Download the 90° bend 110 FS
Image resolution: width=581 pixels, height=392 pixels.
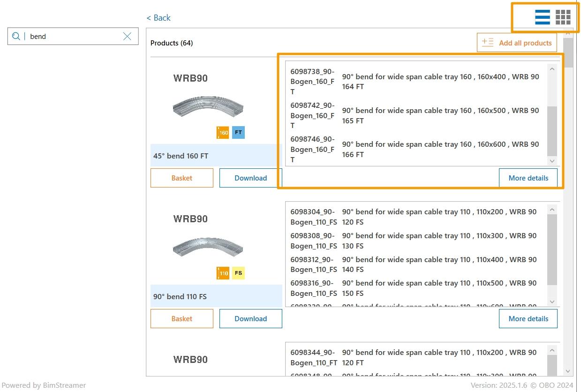250,319
